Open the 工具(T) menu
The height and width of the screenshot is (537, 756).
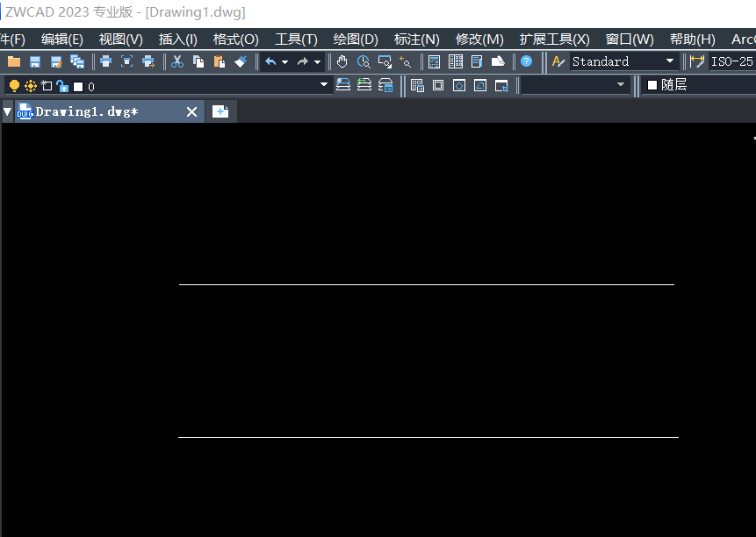point(296,39)
